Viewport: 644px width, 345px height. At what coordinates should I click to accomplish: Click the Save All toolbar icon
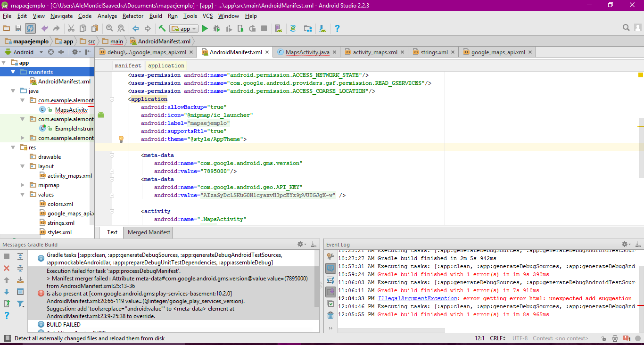point(18,29)
